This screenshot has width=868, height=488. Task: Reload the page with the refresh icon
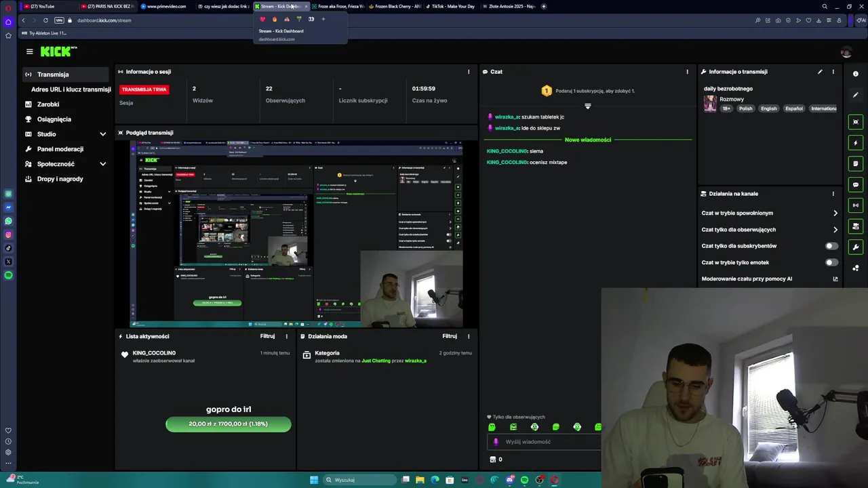[x=45, y=20]
